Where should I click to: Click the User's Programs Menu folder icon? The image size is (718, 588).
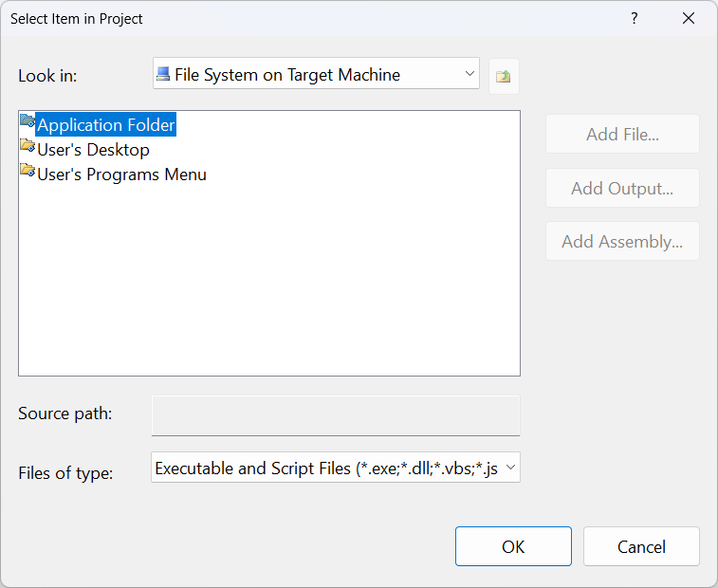[x=27, y=173]
